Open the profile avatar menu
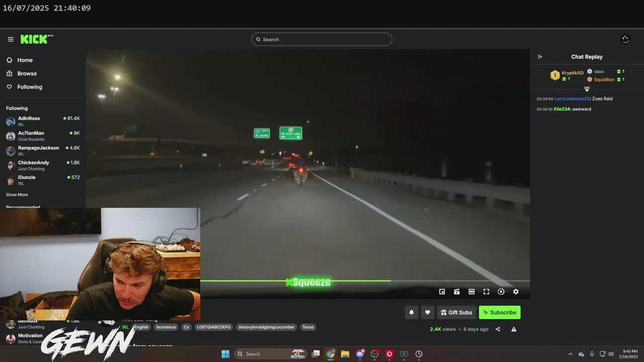Viewport: 644px width, 362px height. [x=625, y=39]
